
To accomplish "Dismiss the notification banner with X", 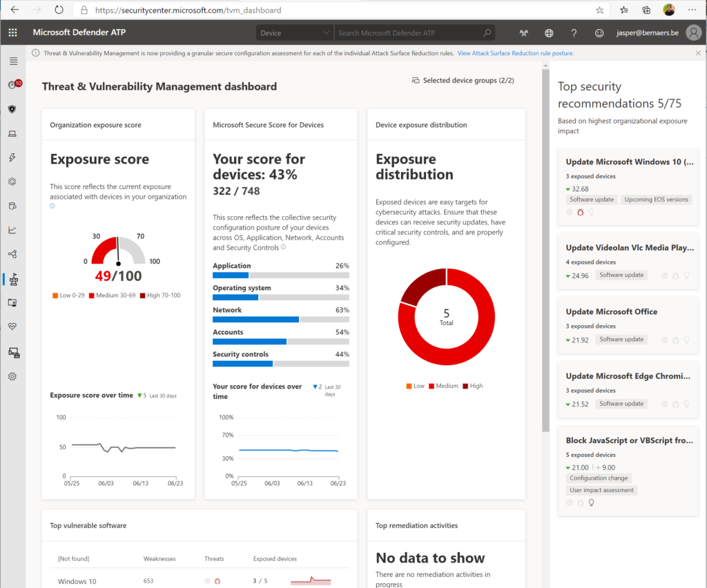I will tap(698, 53).
